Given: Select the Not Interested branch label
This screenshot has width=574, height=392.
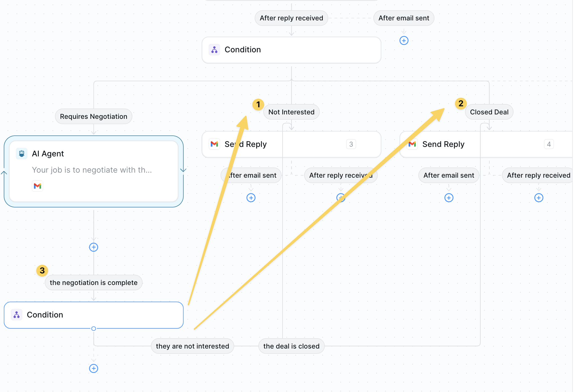Looking at the screenshot, I should (291, 112).
